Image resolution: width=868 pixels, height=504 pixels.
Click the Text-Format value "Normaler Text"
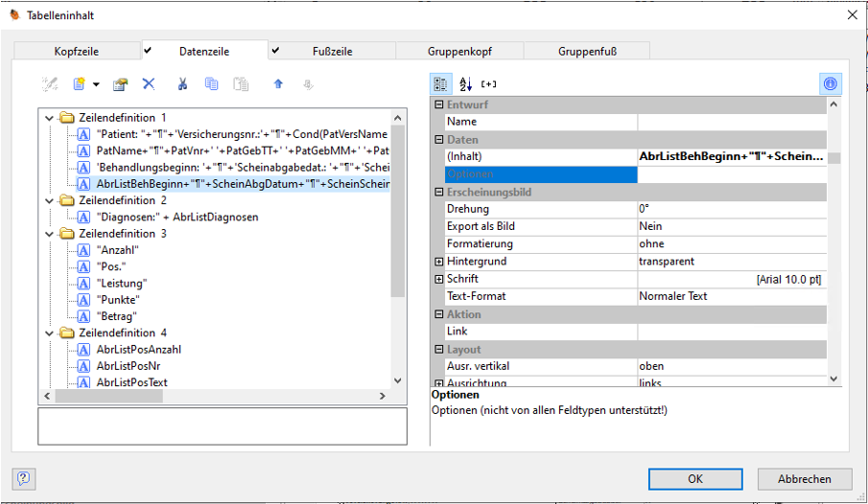tap(732, 296)
